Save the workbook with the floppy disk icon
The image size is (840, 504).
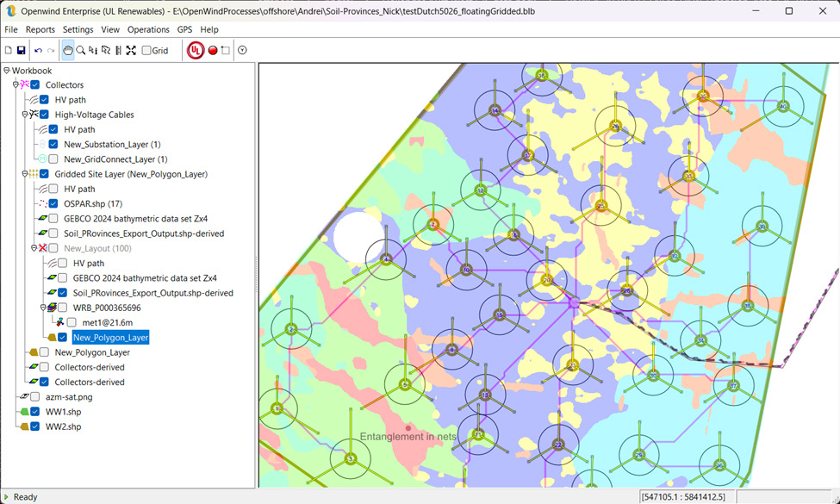point(21,51)
